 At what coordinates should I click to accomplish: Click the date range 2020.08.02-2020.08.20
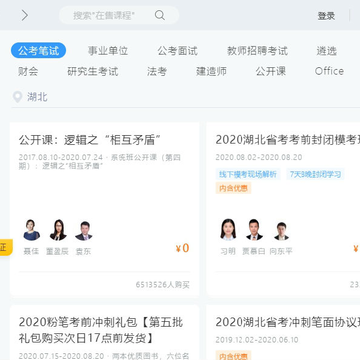click(259, 157)
